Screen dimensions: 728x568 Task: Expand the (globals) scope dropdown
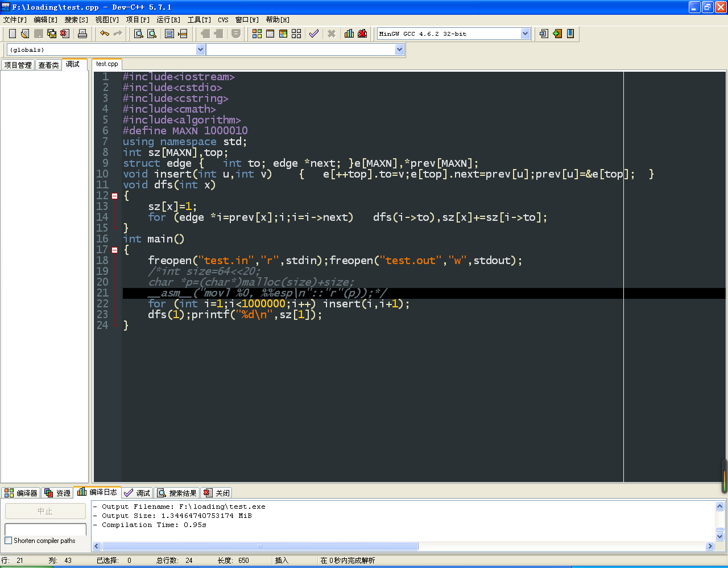200,50
